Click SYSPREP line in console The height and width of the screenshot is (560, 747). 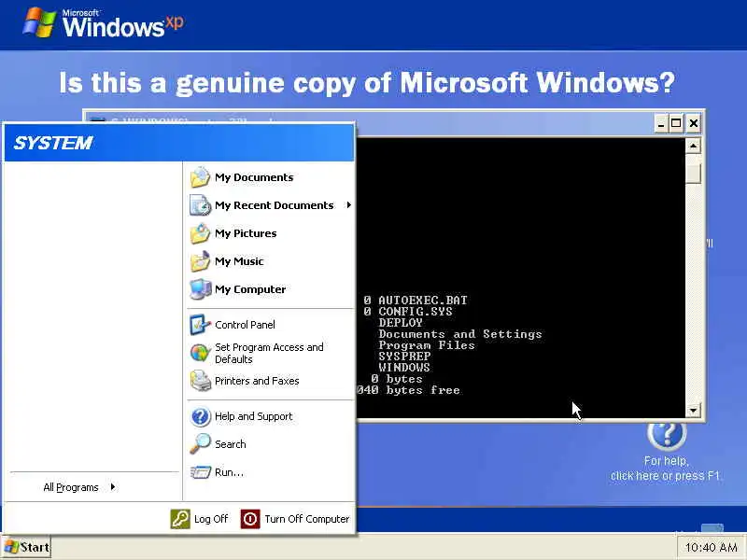click(404, 357)
